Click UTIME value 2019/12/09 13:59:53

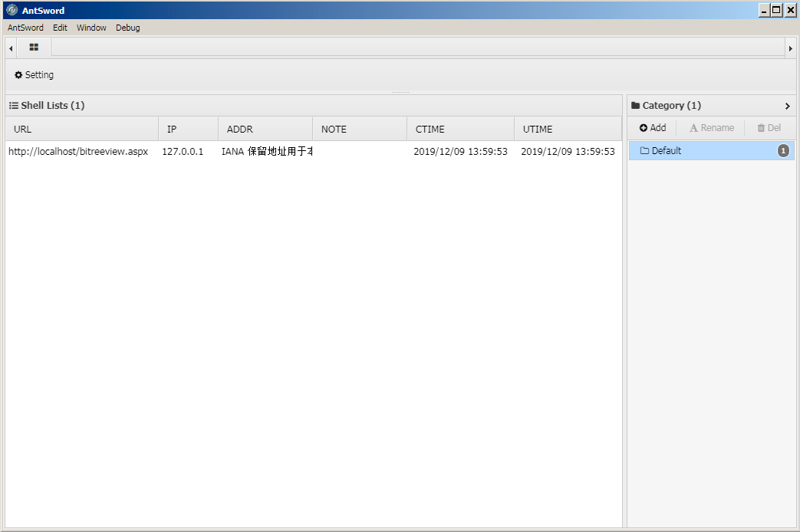click(568, 152)
